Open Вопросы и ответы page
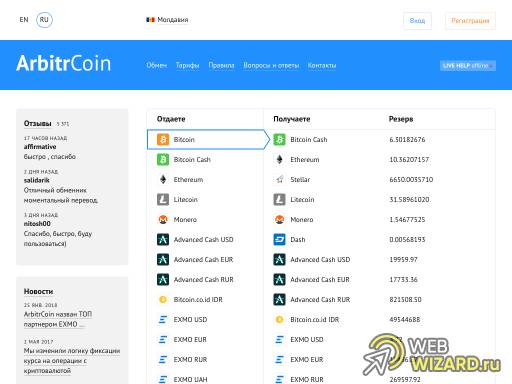 click(271, 65)
